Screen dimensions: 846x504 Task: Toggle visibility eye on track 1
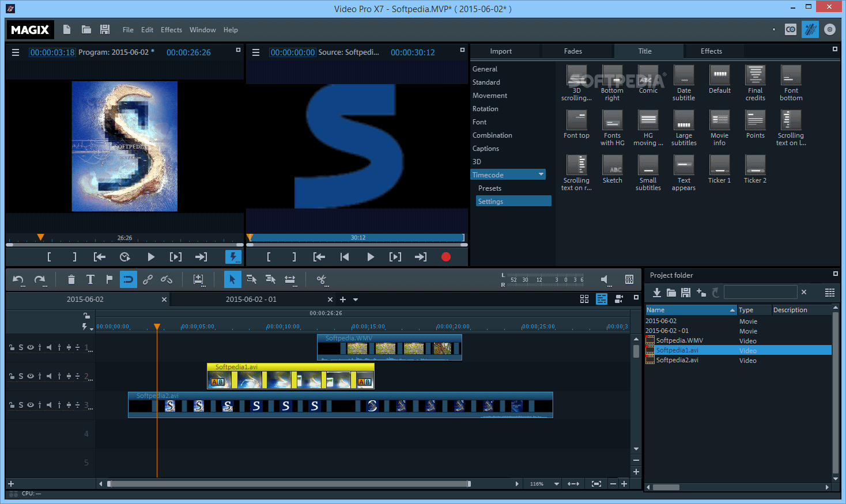[x=31, y=347]
